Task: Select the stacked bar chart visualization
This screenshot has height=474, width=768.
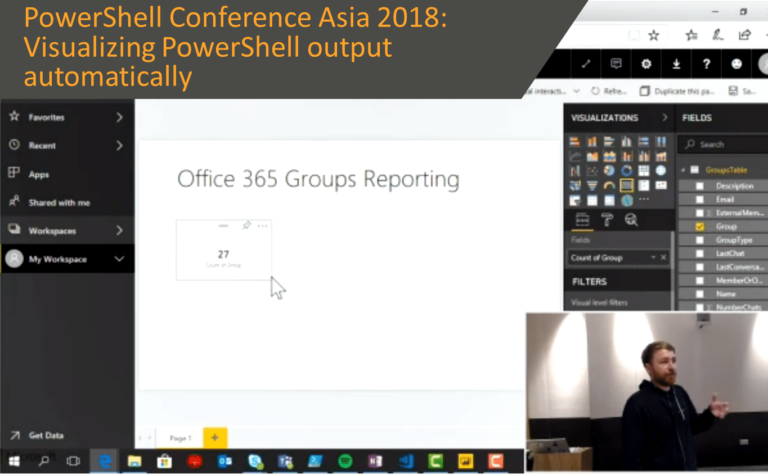Action: point(575,142)
